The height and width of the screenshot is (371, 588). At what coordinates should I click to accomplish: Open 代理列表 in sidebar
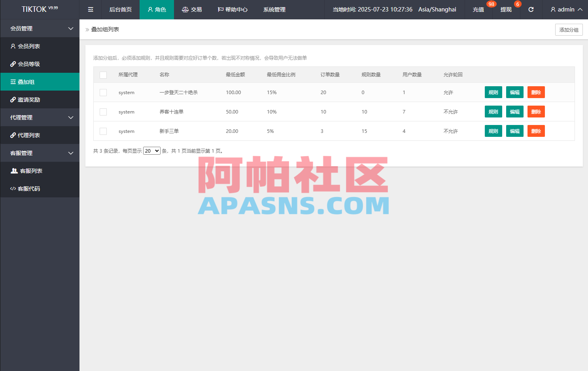40,135
